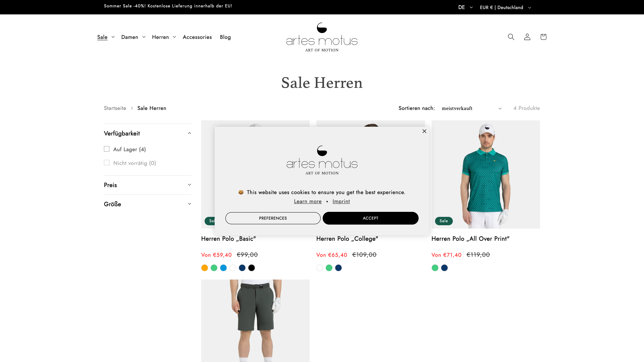Click the grey shorts product image
The height and width of the screenshot is (362, 644).
click(x=255, y=321)
